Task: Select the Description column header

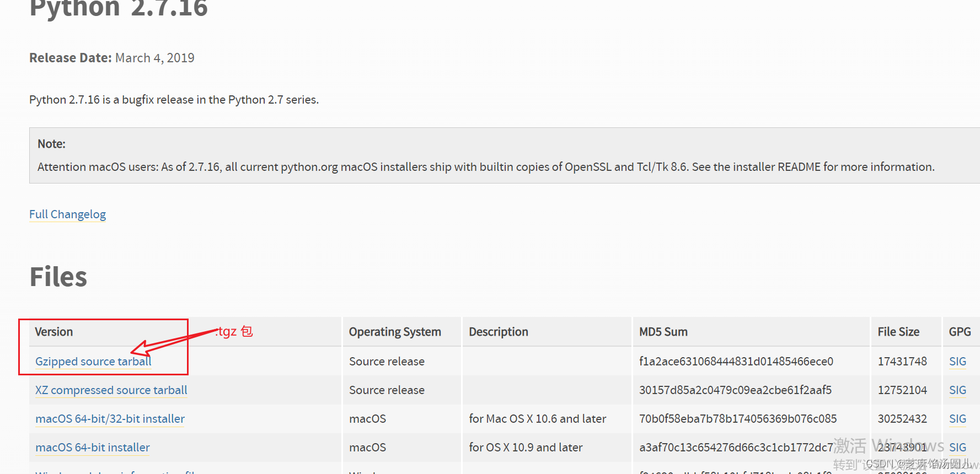Action: tap(499, 332)
